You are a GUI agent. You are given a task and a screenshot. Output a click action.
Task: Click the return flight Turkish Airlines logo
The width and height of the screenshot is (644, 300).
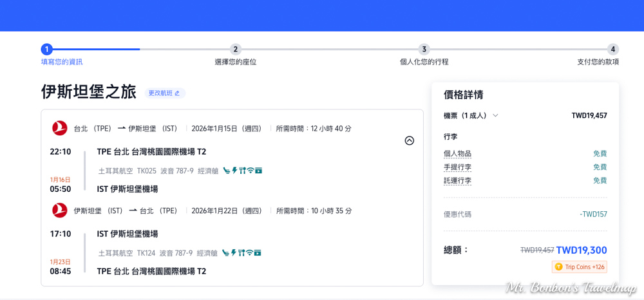59,211
